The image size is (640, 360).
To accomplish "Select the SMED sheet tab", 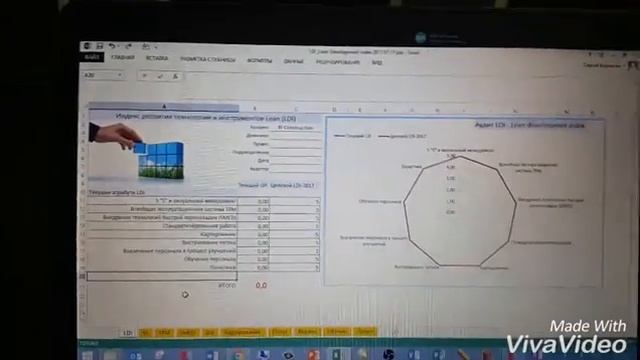I will coord(187,333).
